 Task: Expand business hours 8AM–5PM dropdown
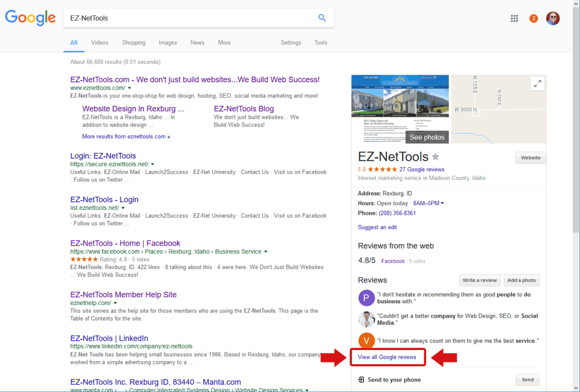(x=442, y=203)
